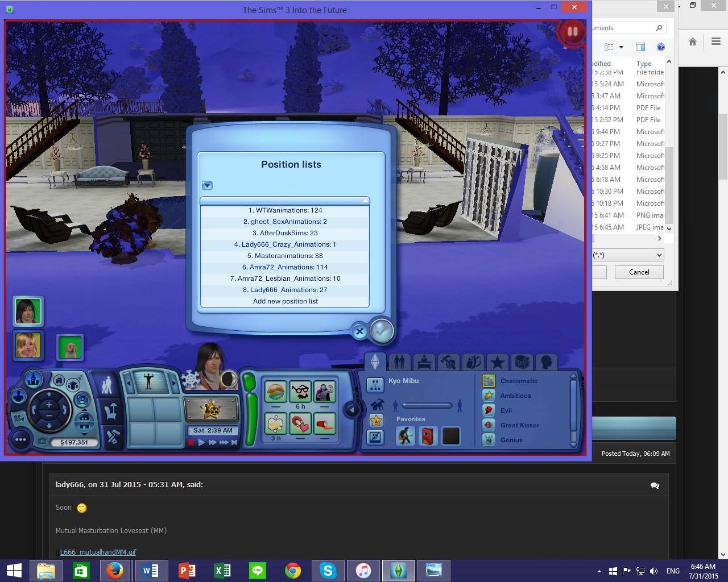View the magnet heart attraction moodlet
Screen dimensions: 728x582
pos(300,423)
